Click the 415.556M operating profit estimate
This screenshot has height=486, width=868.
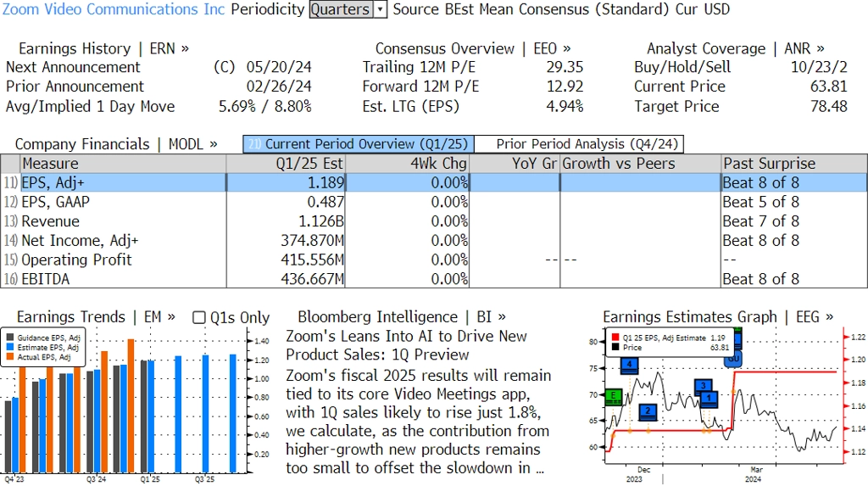312,260
